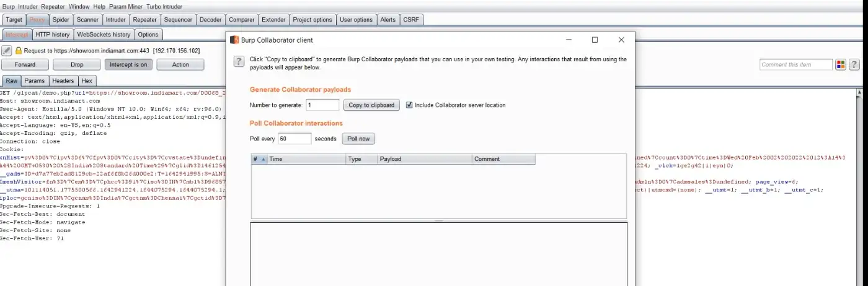868x286 pixels.
Task: Click the pencil edit icon beside request
Action: 7,50
